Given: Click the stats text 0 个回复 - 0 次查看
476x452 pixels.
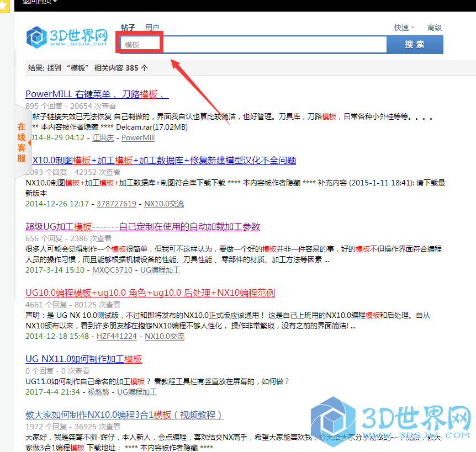Looking at the screenshot, I should pos(57,371).
